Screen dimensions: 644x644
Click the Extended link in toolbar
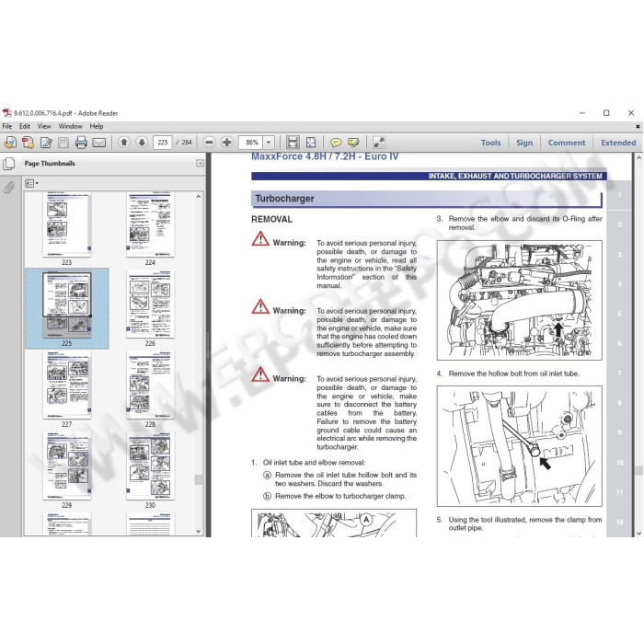[x=618, y=143]
